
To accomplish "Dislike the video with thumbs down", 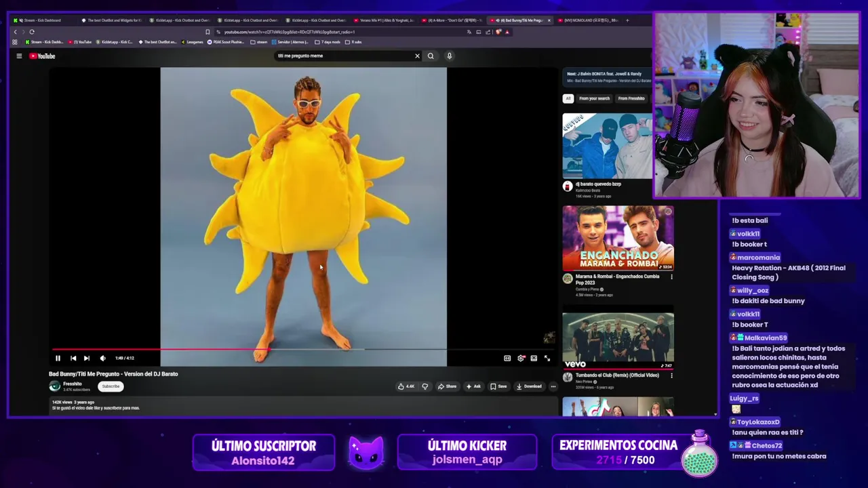I will pyautogui.click(x=425, y=386).
